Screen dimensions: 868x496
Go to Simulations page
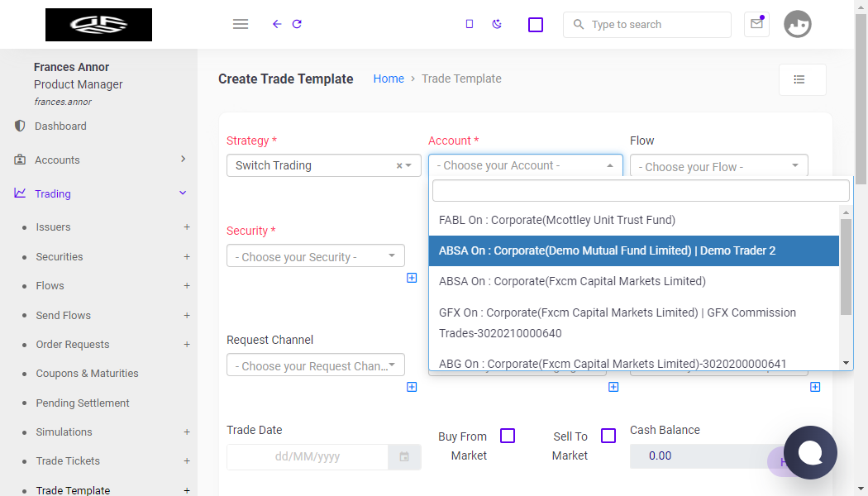coord(64,432)
